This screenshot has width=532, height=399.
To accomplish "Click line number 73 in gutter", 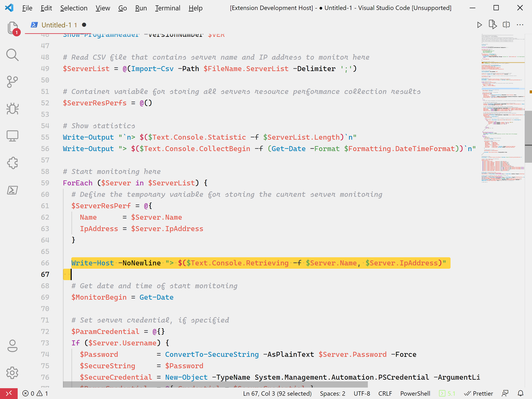I will click(x=45, y=343).
